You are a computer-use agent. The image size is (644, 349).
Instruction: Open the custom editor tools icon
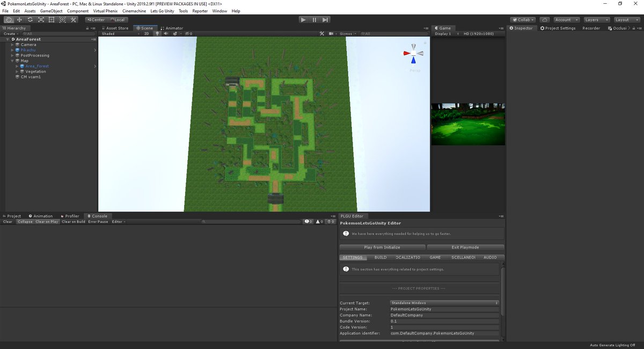coord(74,20)
